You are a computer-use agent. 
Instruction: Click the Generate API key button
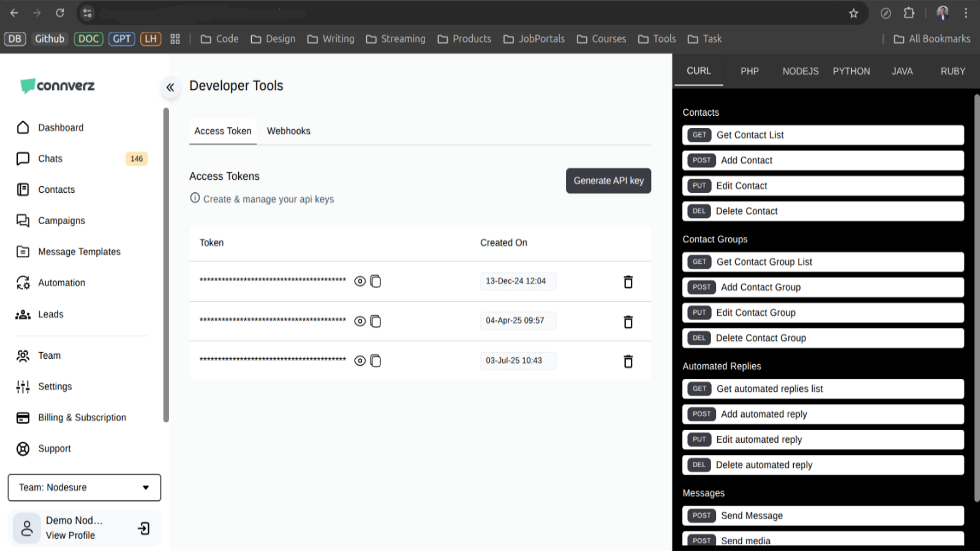(x=608, y=181)
